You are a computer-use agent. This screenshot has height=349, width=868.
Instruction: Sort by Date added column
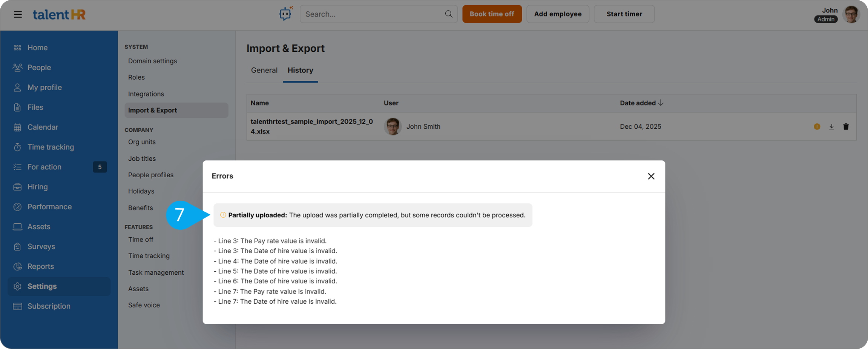tap(641, 103)
